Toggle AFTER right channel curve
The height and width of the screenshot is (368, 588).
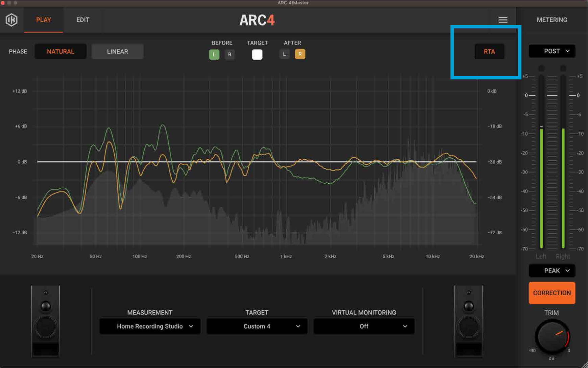300,54
